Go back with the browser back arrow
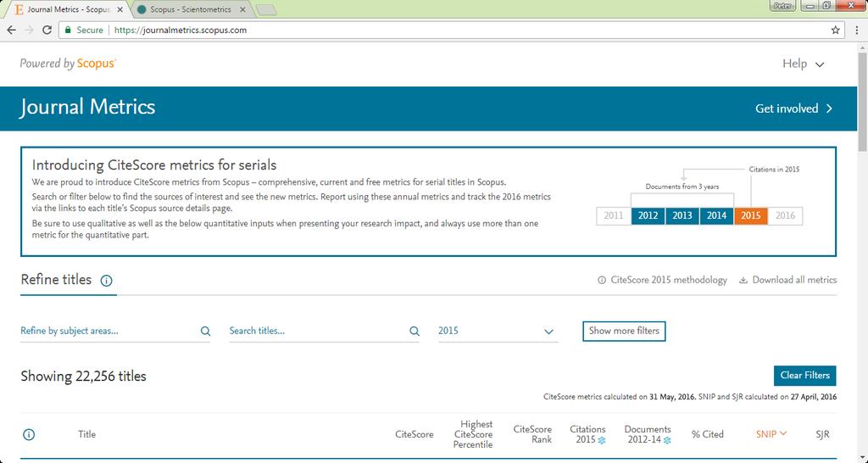868x463 pixels. [x=12, y=30]
